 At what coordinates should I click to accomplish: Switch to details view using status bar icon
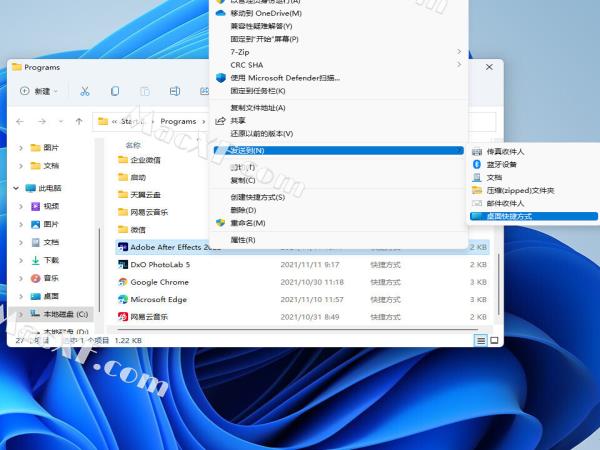(x=481, y=340)
